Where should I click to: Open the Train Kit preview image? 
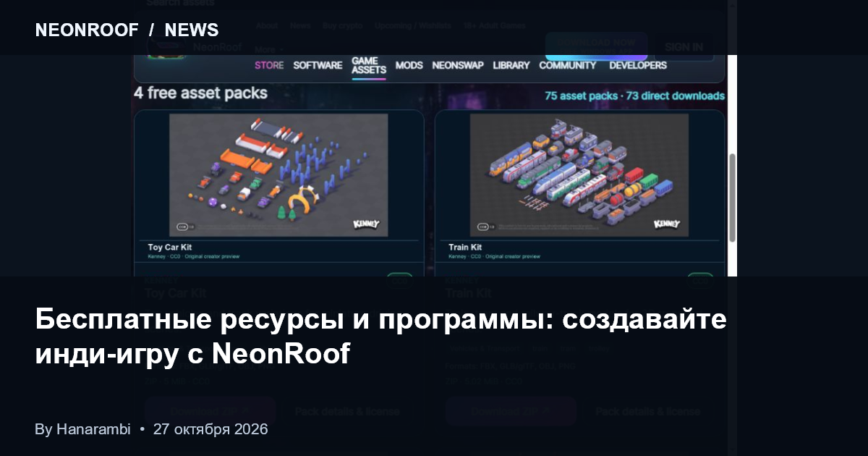click(x=579, y=174)
